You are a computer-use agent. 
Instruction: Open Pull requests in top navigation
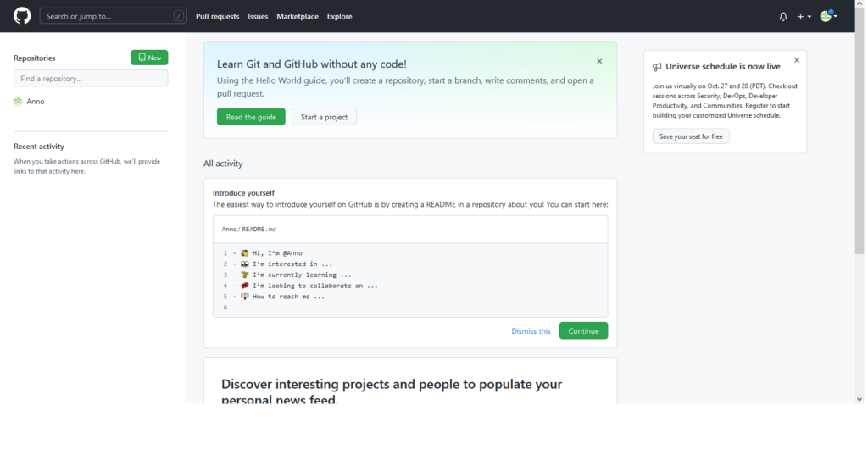tap(217, 16)
